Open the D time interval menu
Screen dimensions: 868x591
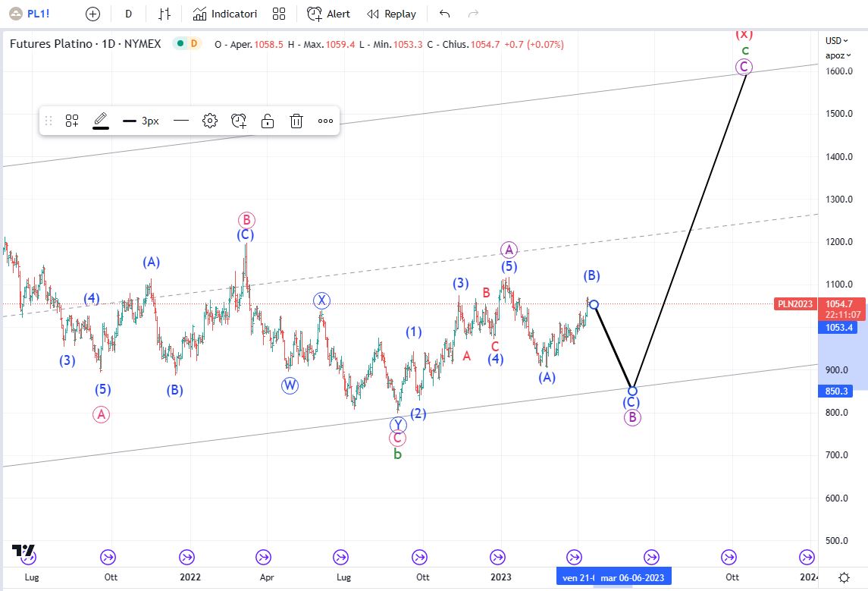[128, 14]
